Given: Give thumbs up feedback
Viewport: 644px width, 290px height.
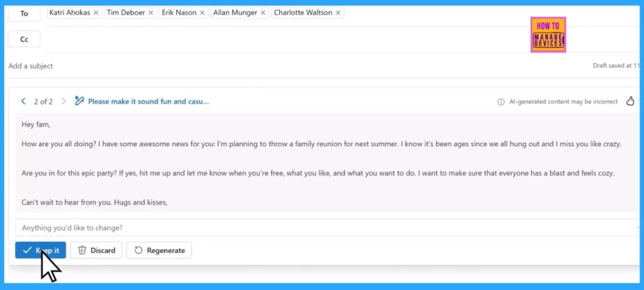Looking at the screenshot, I should pyautogui.click(x=630, y=101).
